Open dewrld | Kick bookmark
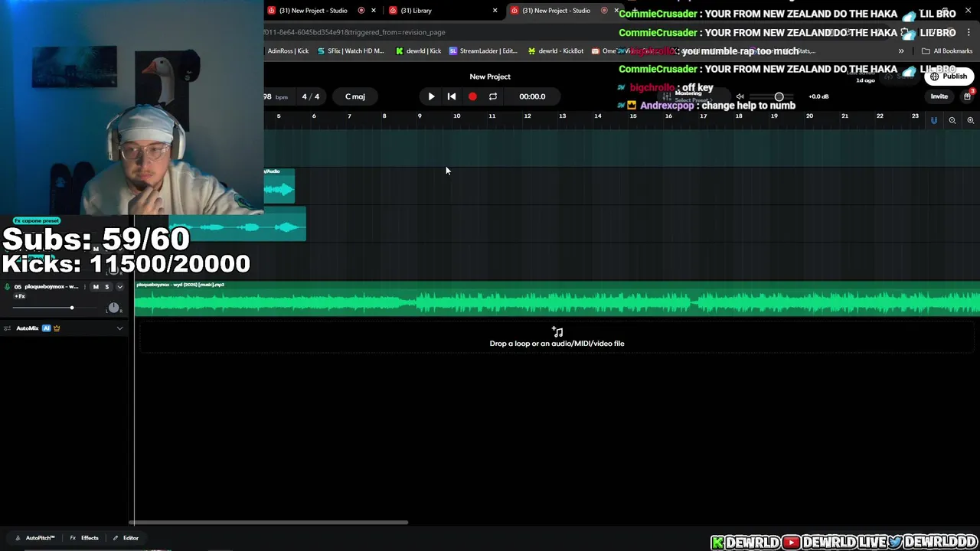 click(418, 51)
